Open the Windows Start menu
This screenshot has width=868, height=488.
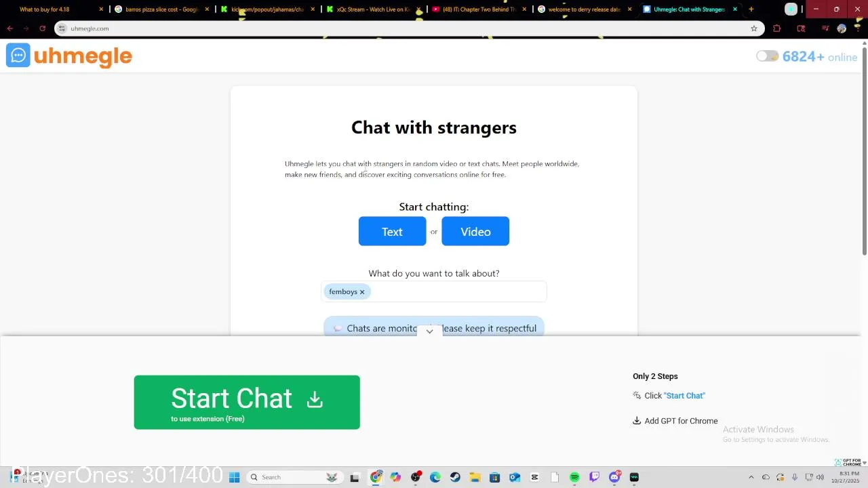pyautogui.click(x=234, y=477)
